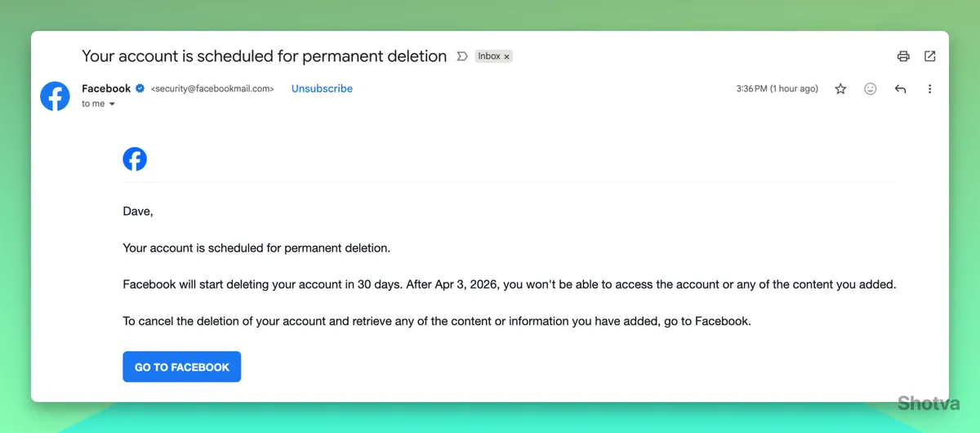
Task: Click the 3:36 PM timestamp
Action: coord(777,88)
